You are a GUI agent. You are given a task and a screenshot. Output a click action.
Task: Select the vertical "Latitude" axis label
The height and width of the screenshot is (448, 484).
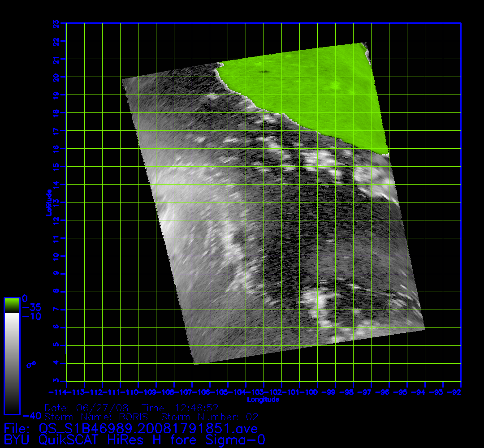tap(48, 202)
